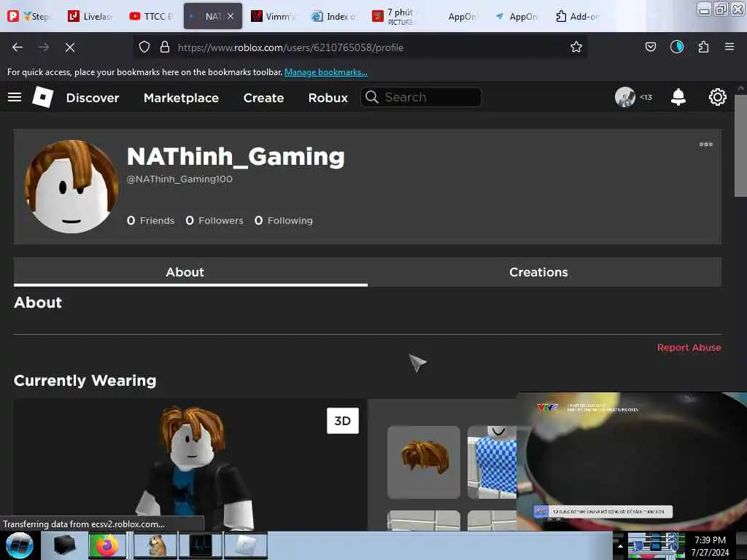Click Report Abuse link

click(689, 348)
